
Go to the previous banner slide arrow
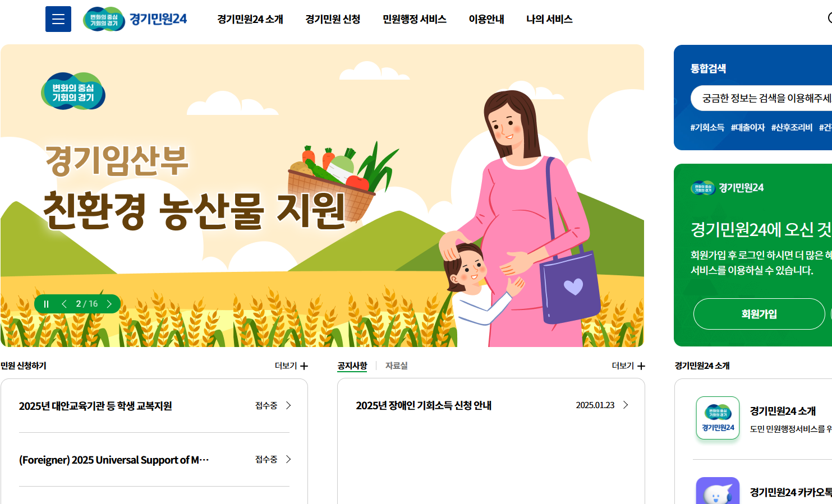pyautogui.click(x=64, y=304)
